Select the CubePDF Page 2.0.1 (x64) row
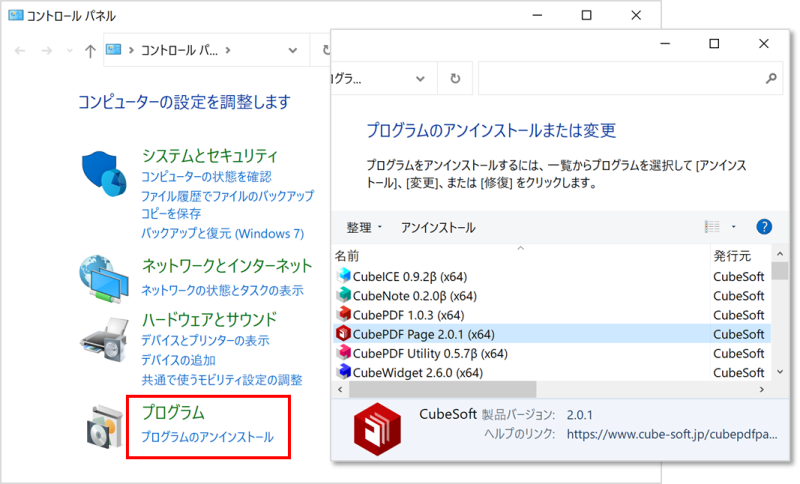The height and width of the screenshot is (484, 800). (552, 334)
